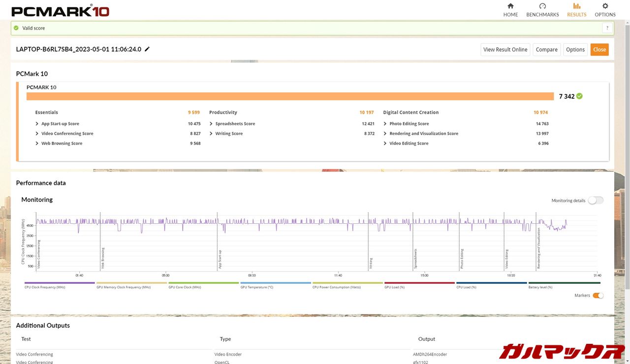The image size is (630, 364).
Task: Expand the Video Editing Score row
Action: 385,144
